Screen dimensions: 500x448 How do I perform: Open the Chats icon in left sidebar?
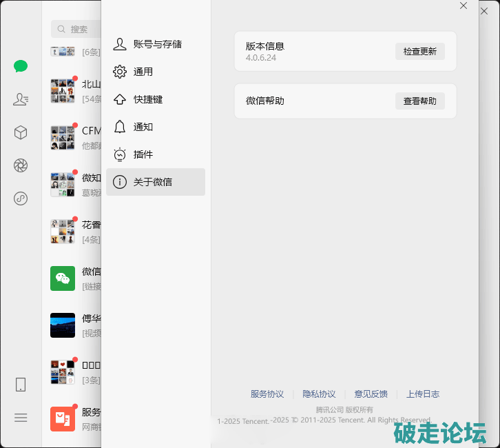[21, 66]
